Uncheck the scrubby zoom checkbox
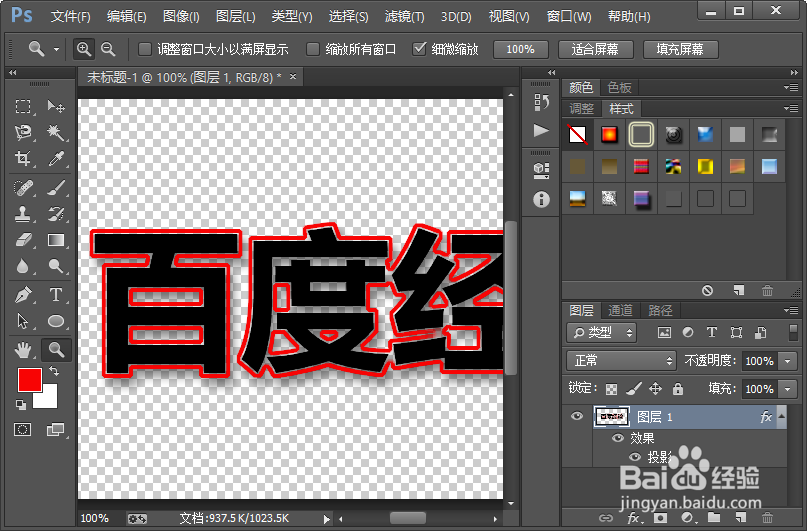 [x=419, y=49]
